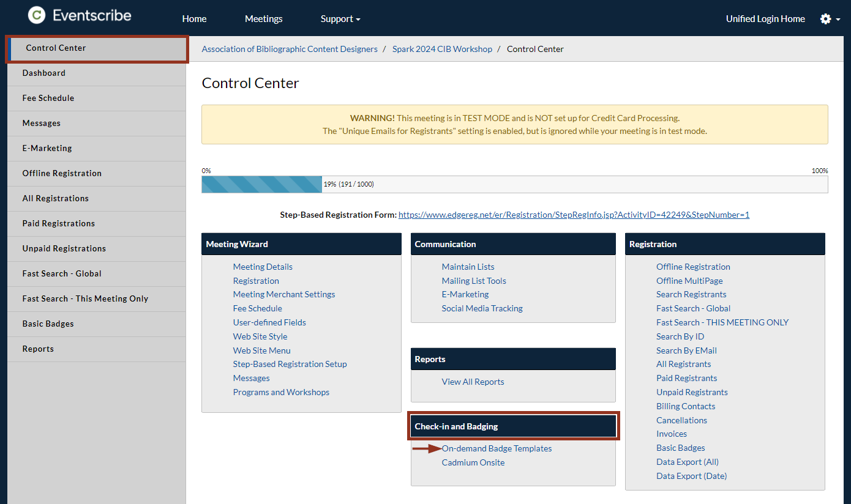Open Fee Schedule link in Meeting Wizard
Viewport: 851px width, 504px height.
click(x=258, y=308)
